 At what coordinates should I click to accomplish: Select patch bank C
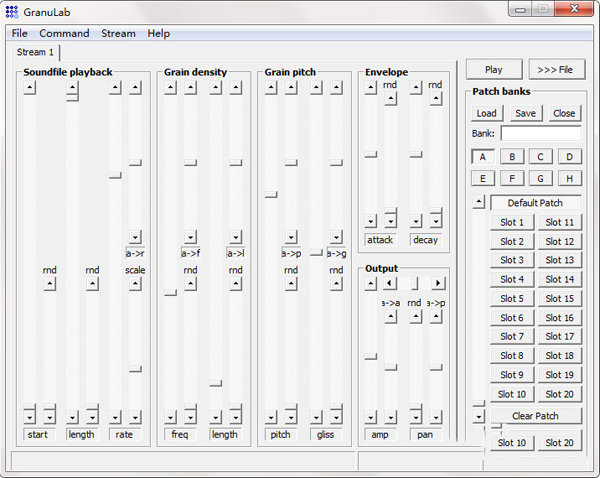[x=540, y=157]
